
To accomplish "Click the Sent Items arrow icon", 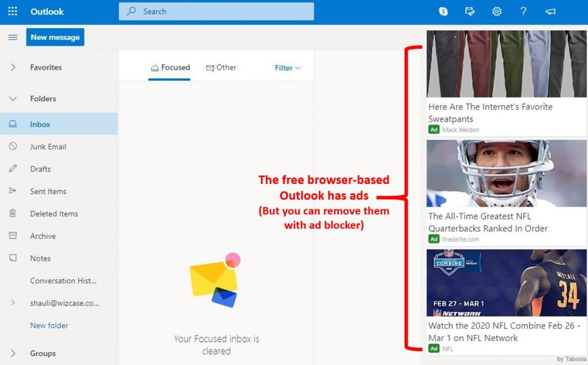I will 13,191.
